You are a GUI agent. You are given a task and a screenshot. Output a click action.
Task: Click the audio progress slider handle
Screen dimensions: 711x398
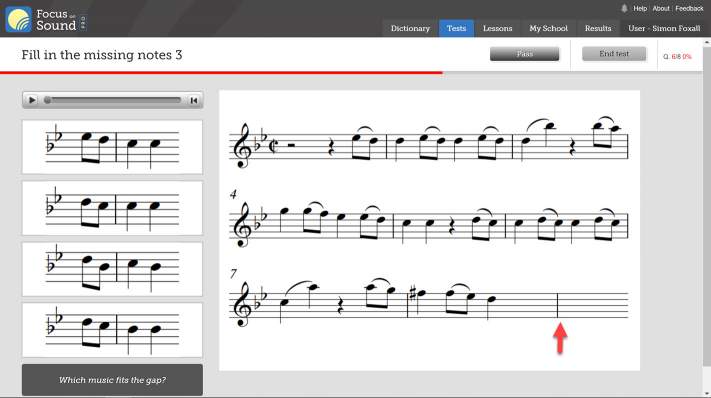pos(47,100)
